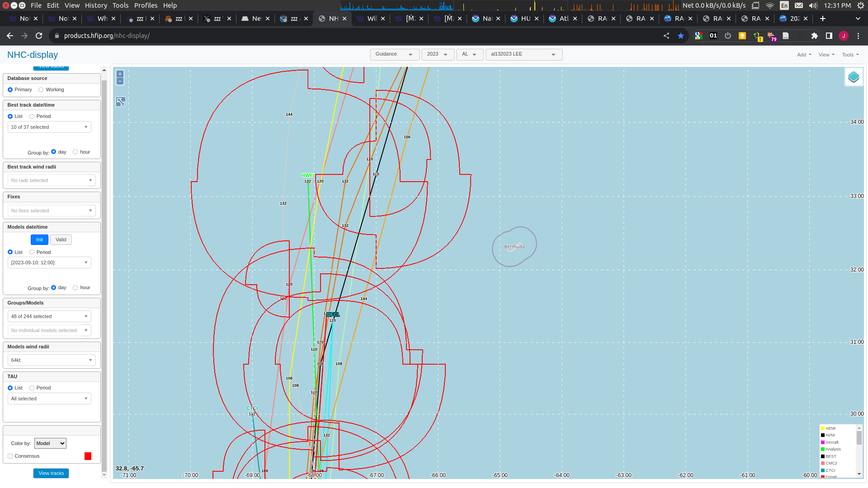The height and width of the screenshot is (488, 868).
Task: Open the 01 extension icon
Action: [x=713, y=36]
